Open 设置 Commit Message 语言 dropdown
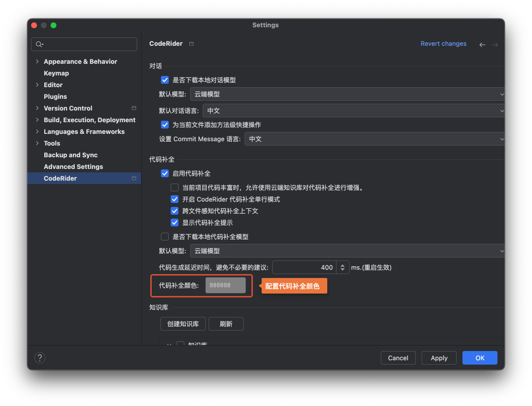Viewport: 532px width, 406px height. pyautogui.click(x=374, y=139)
